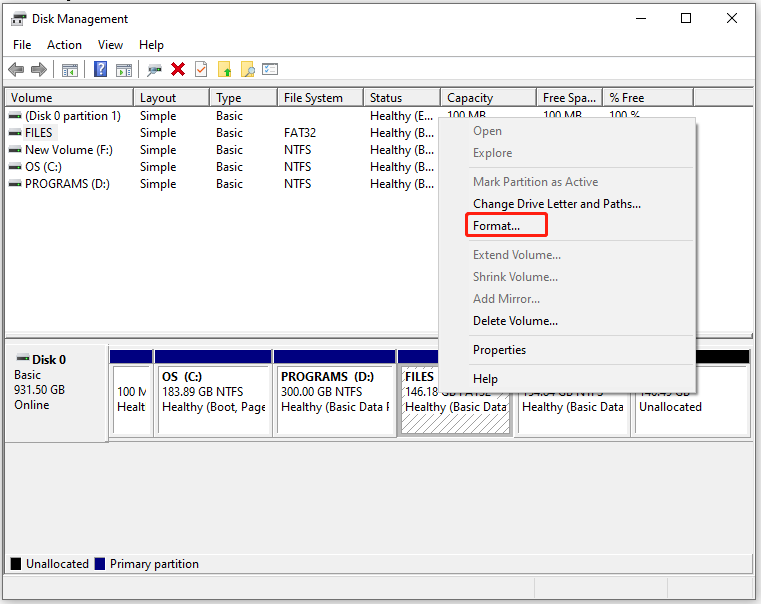This screenshot has height=604, width=761.
Task: Select the OS (C:) 183.89 GB partition block
Action: pyautogui.click(x=214, y=399)
